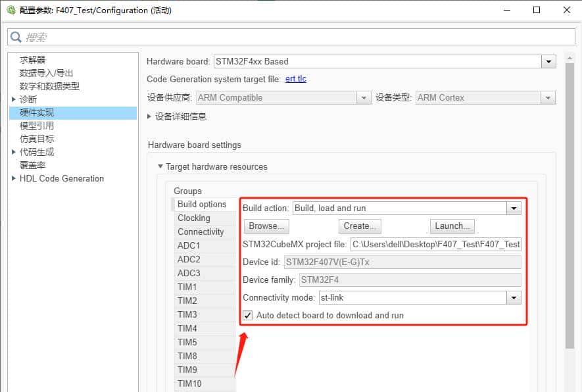
Task: Click the Launch button
Action: coord(452,226)
